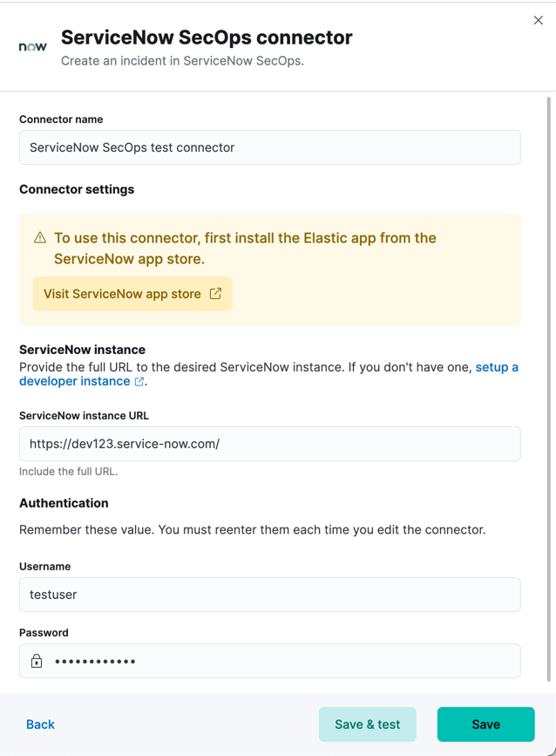The height and width of the screenshot is (756, 556).
Task: Click inside the Username field
Action: pos(270,595)
